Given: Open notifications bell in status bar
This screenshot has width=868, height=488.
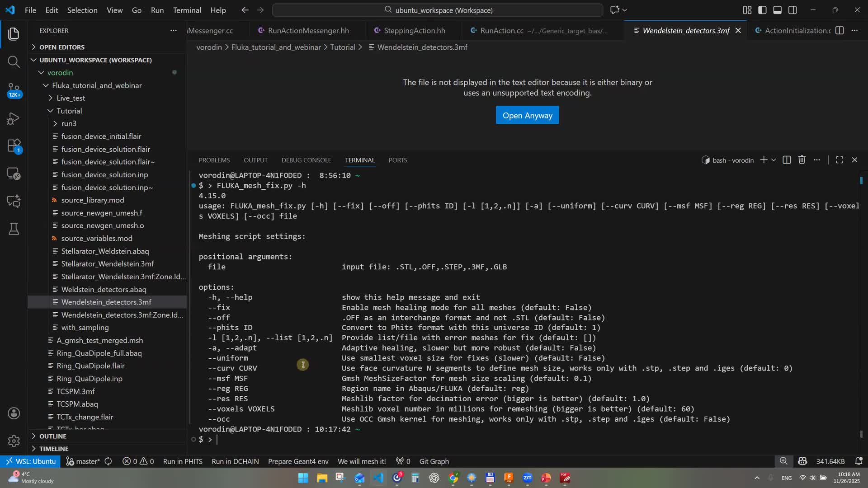Looking at the screenshot, I should [x=859, y=461].
